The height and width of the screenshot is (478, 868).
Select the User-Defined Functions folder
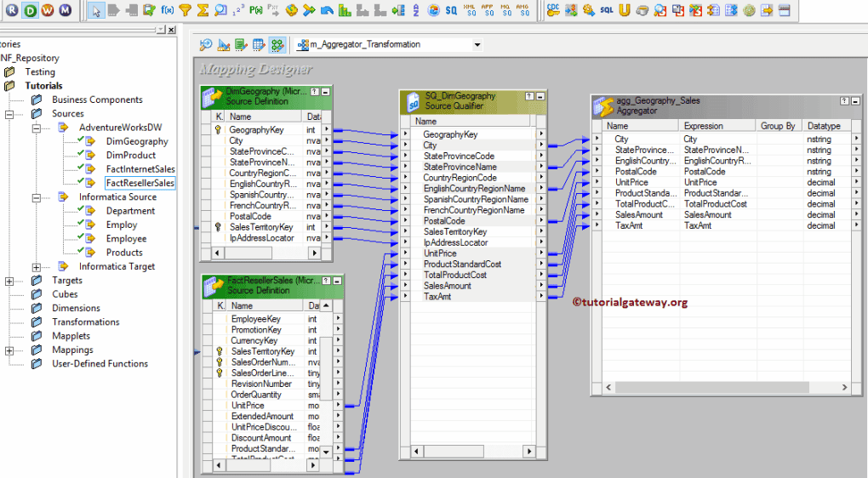pos(100,363)
